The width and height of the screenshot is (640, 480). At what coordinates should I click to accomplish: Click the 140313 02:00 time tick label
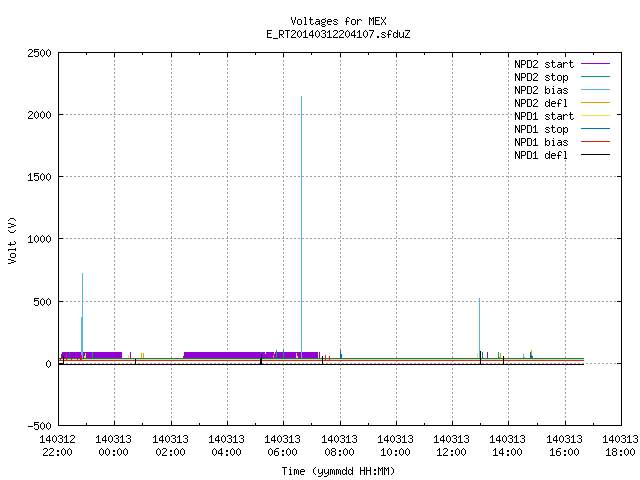171,446
